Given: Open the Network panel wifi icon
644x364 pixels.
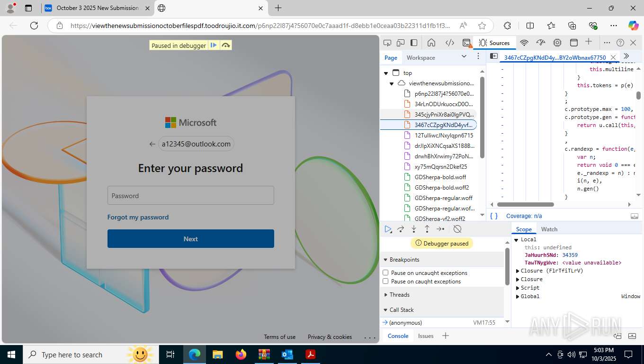Looking at the screenshot, I should [x=524, y=43].
